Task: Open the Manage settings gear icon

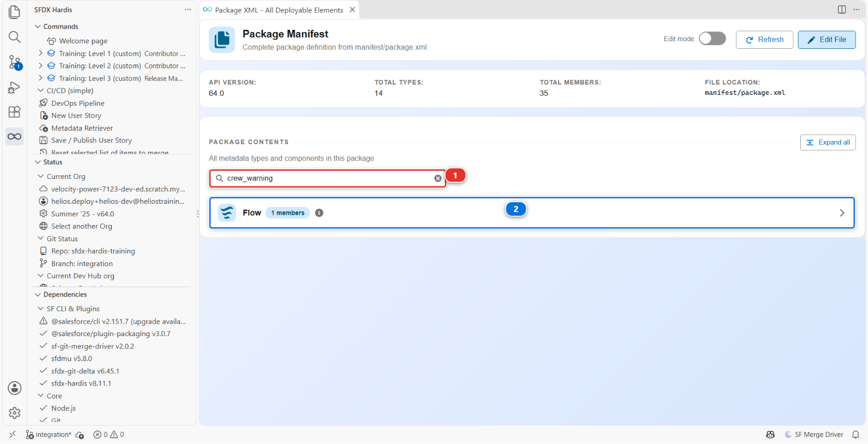Action: (x=15, y=413)
